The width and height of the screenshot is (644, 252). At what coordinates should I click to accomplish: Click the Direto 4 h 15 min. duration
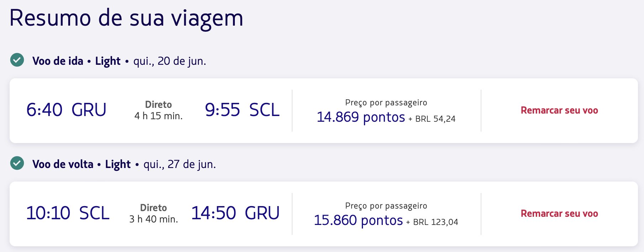[158, 110]
